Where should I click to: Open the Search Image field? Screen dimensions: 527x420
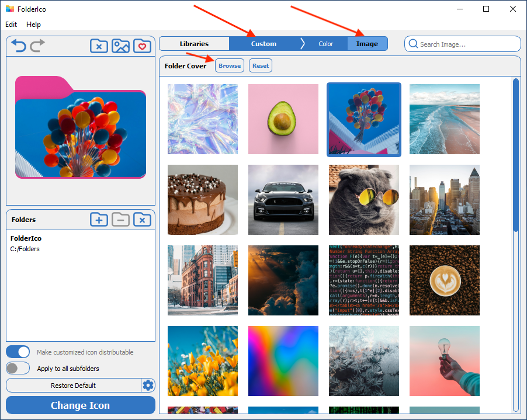coord(462,44)
